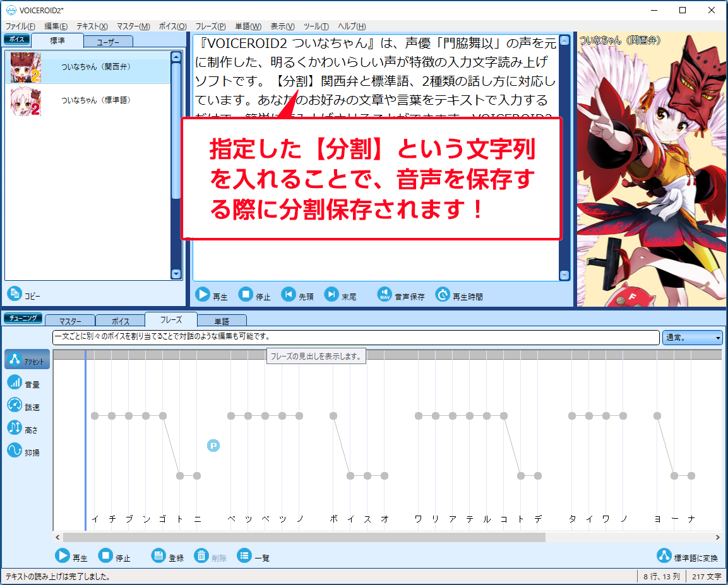The width and height of the screenshot is (728, 585).
Task: Select the 抑揚 intonation tuning mode
Action: [23, 451]
